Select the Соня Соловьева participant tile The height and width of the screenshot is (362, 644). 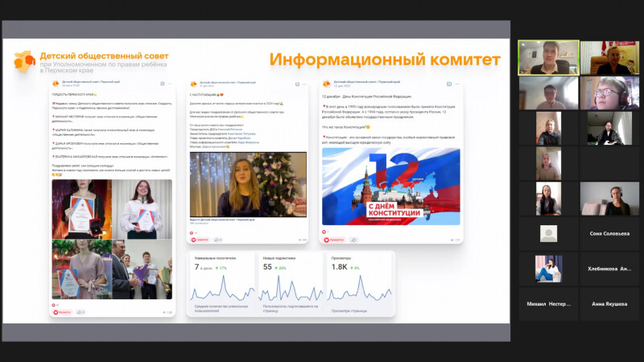(609, 234)
